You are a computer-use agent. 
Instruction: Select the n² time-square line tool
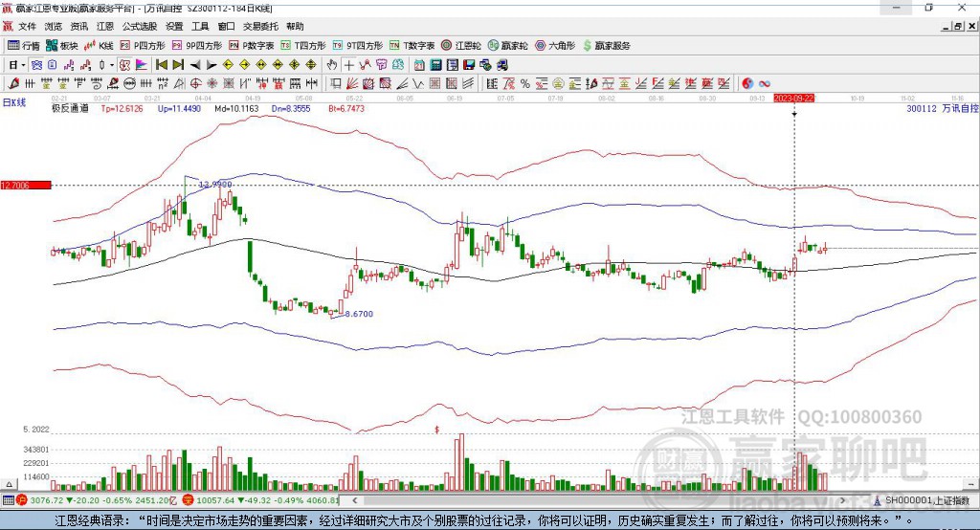point(163,83)
